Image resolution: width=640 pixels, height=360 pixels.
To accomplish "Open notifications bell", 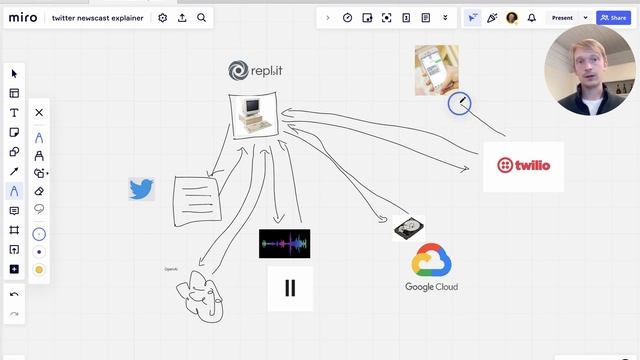I will click(531, 18).
